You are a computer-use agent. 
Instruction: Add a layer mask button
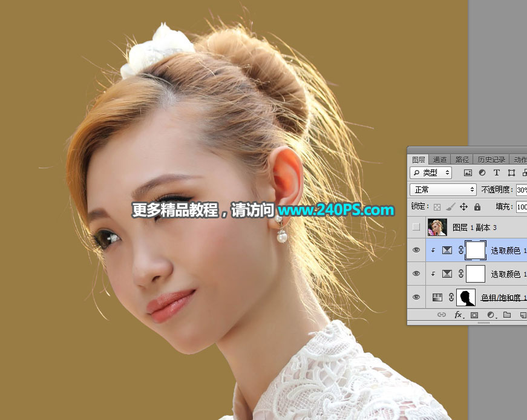[474, 315]
